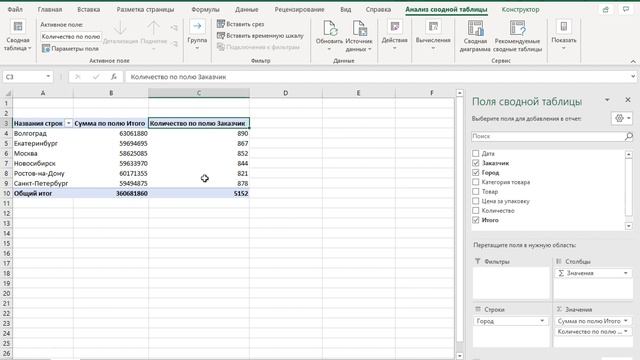Check the Категория товара field
640x360 pixels.
[x=476, y=182]
